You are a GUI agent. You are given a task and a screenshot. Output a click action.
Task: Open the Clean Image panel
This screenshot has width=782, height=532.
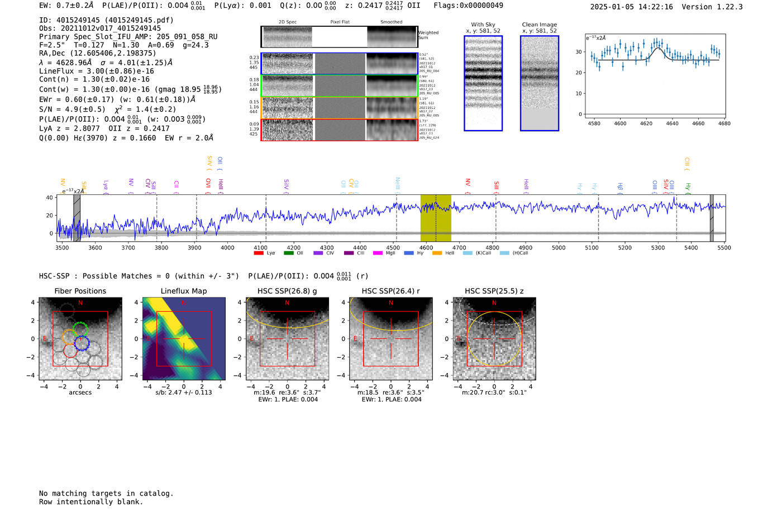tap(540, 83)
